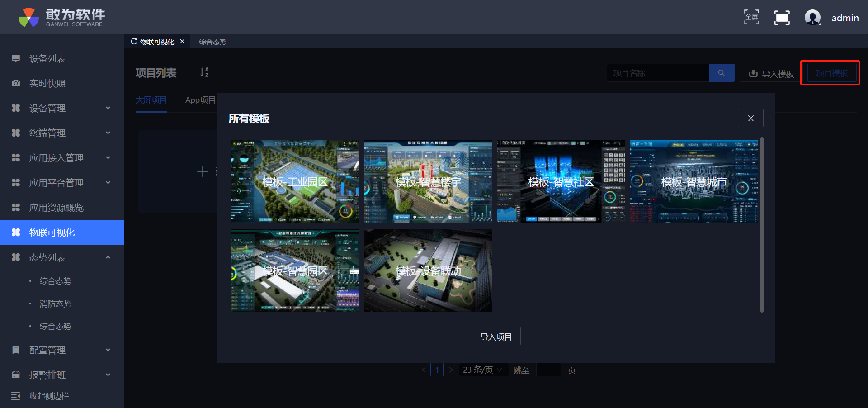
Task: Click the 导入项目 button
Action: tap(495, 337)
